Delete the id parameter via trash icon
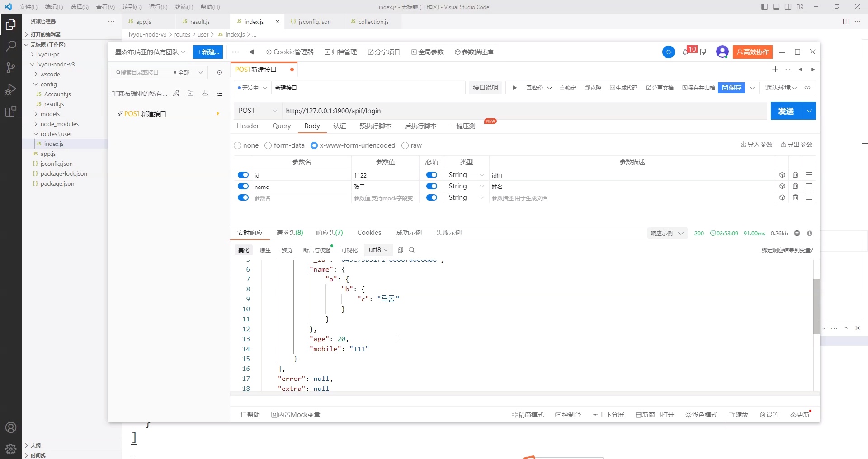This screenshot has height=459, width=868. tap(795, 175)
